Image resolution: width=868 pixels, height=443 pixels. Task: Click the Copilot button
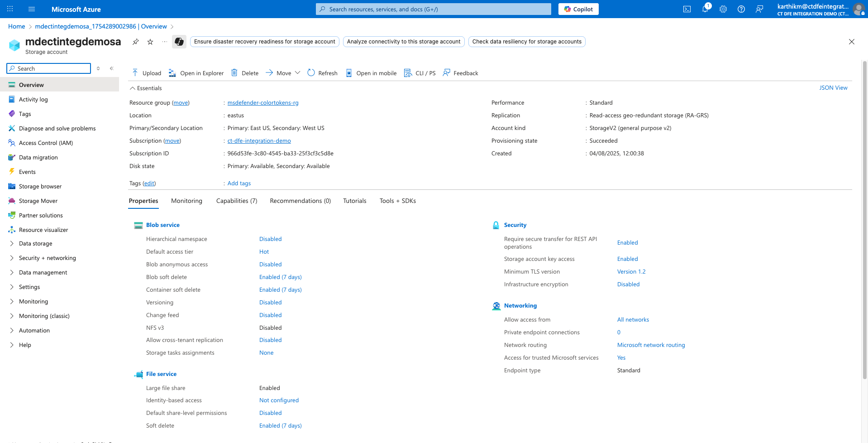(x=578, y=9)
